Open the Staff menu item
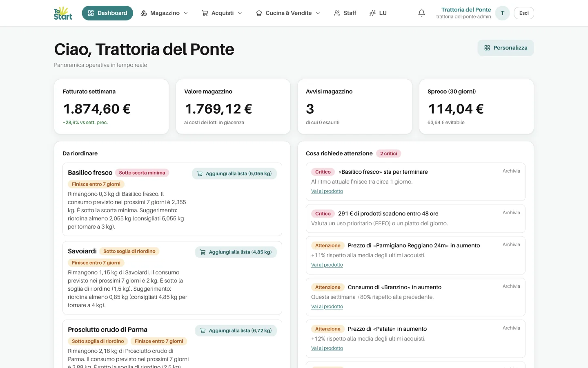 pyautogui.click(x=345, y=13)
